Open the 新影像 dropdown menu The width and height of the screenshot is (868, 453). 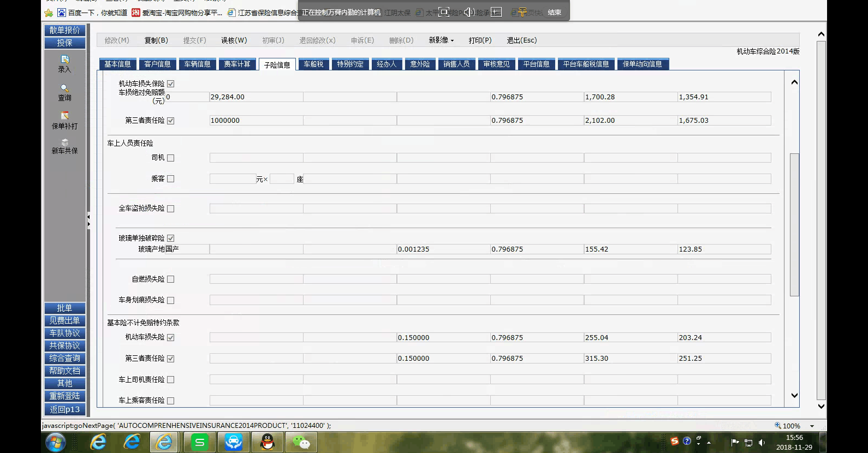coord(441,40)
